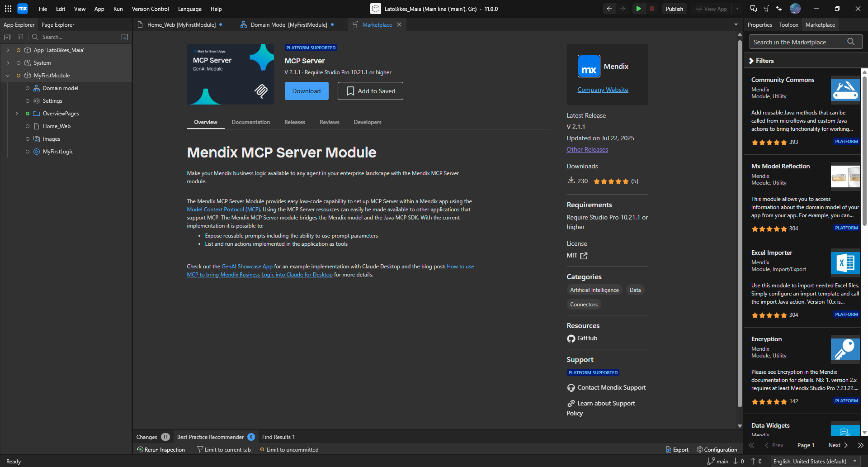
Task: Open the Other Releases link
Action: pyautogui.click(x=587, y=149)
